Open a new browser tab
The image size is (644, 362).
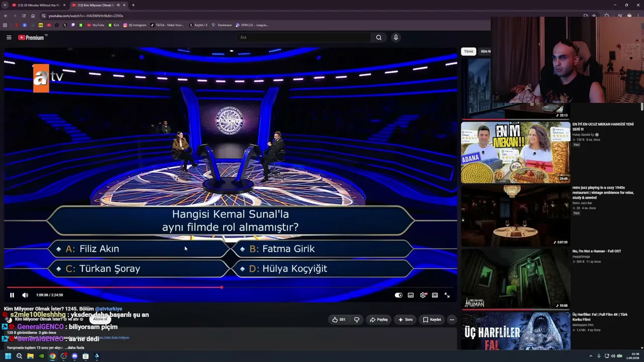tap(133, 5)
